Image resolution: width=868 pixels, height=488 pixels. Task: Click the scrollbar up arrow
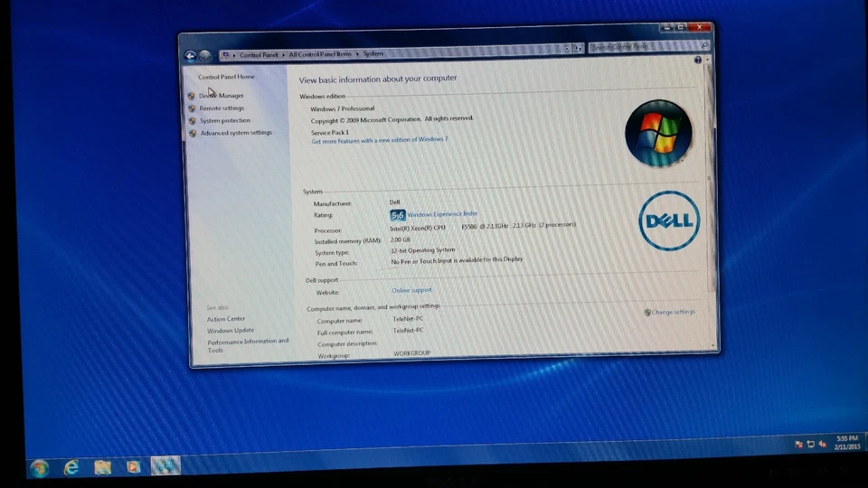tap(707, 60)
